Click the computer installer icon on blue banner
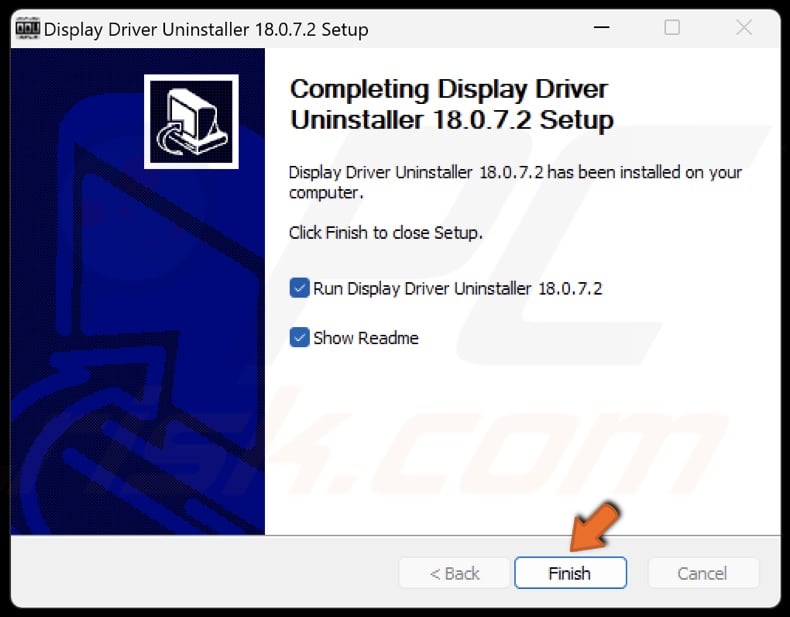Image resolution: width=790 pixels, height=617 pixels. click(x=191, y=122)
